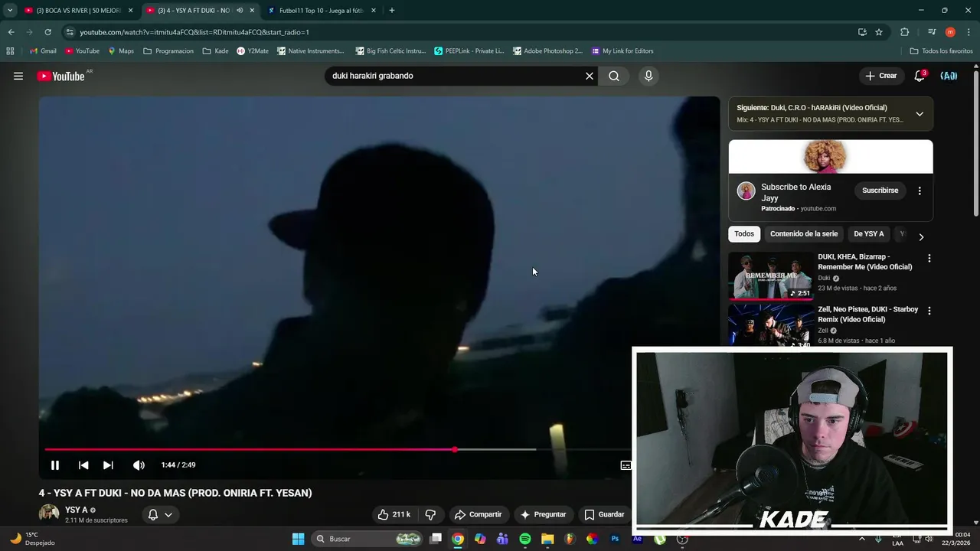This screenshot has width=980, height=551.
Task: Start voice search with the microphone icon
Action: (x=648, y=76)
